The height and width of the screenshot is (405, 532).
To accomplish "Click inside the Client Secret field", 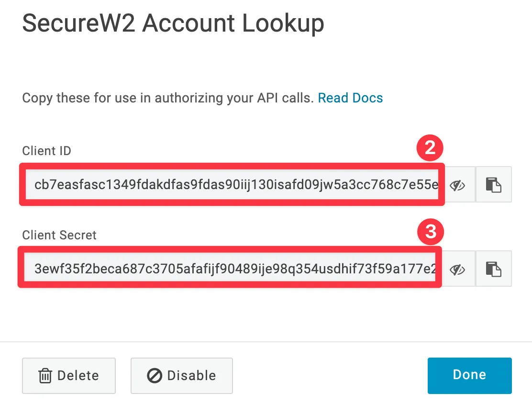I will coord(230,268).
